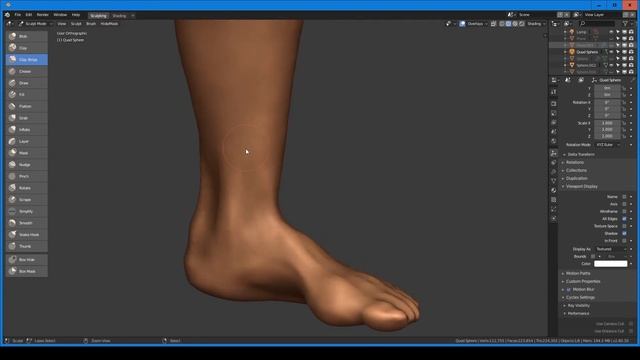The height and width of the screenshot is (360, 640).
Task: Hide the Lamp object via eye icon
Action: coord(611,32)
